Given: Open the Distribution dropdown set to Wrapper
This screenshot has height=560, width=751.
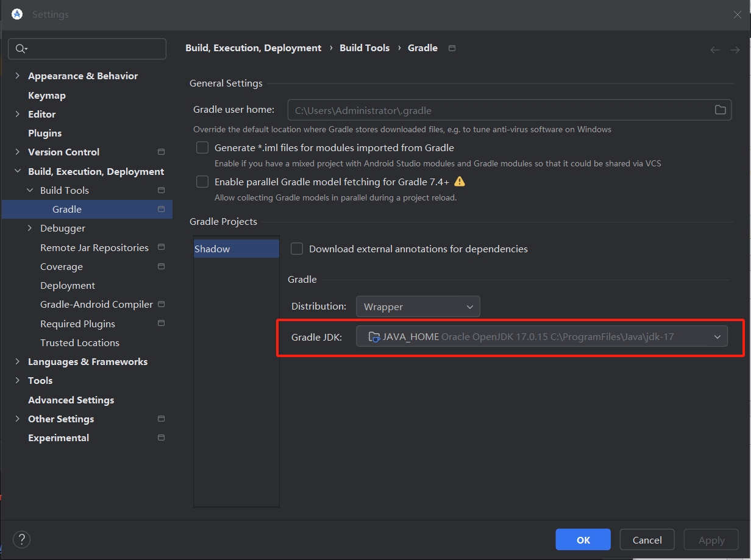Looking at the screenshot, I should point(418,307).
